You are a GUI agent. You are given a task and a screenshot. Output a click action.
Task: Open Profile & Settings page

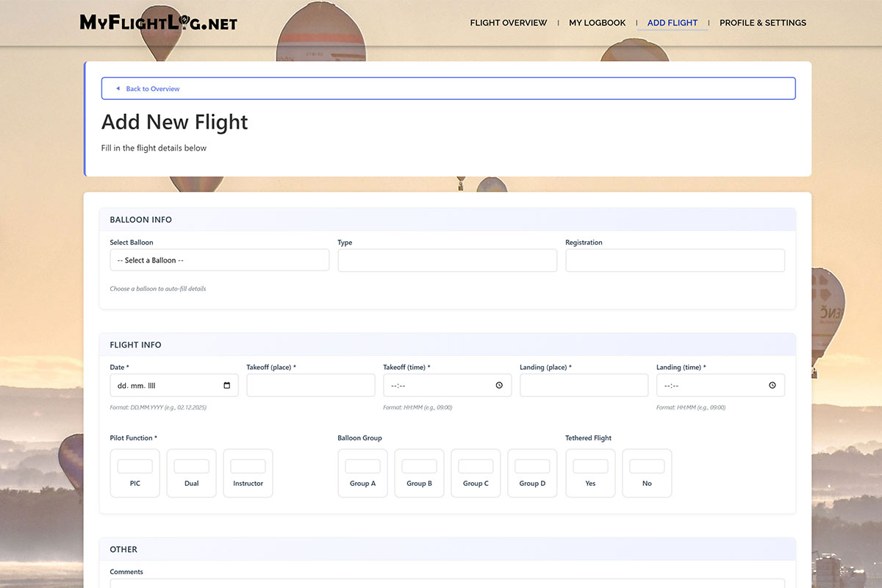pos(762,23)
